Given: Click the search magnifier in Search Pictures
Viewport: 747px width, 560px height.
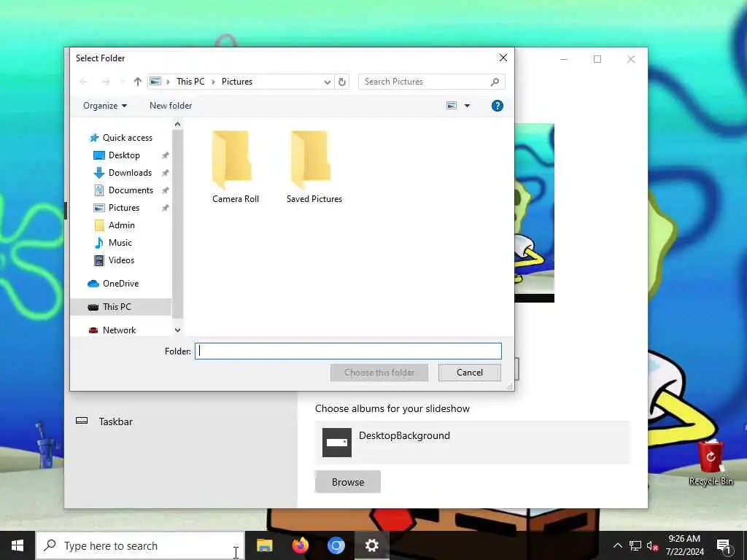Looking at the screenshot, I should click(495, 82).
